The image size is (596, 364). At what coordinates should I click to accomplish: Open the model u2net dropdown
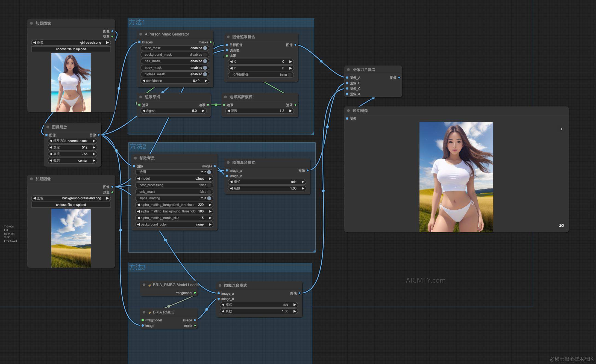(x=174, y=179)
